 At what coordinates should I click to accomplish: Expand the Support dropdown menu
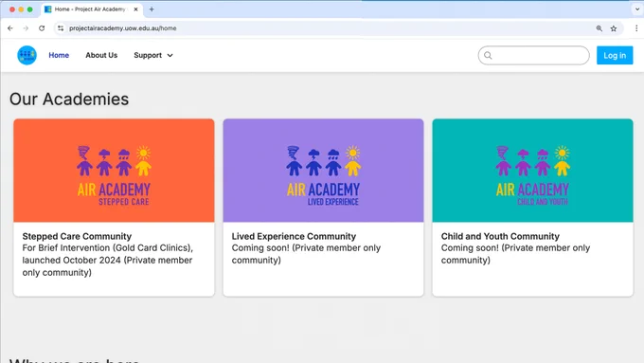[153, 55]
